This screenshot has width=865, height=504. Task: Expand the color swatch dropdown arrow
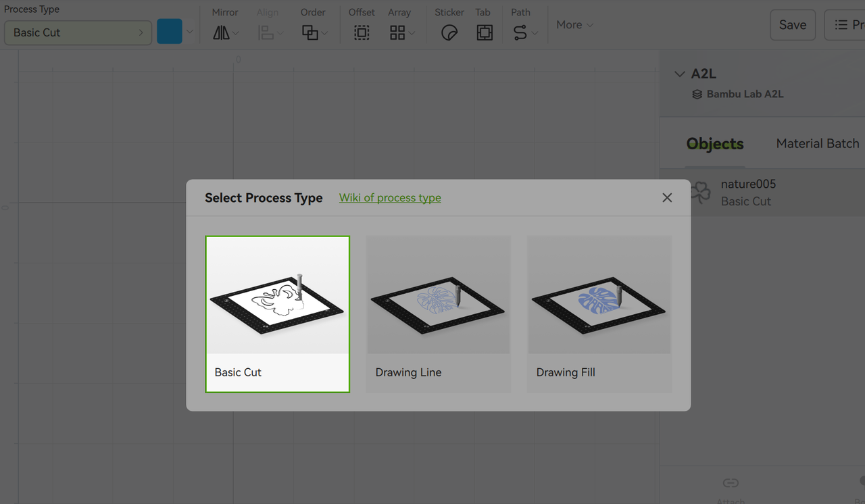click(190, 32)
